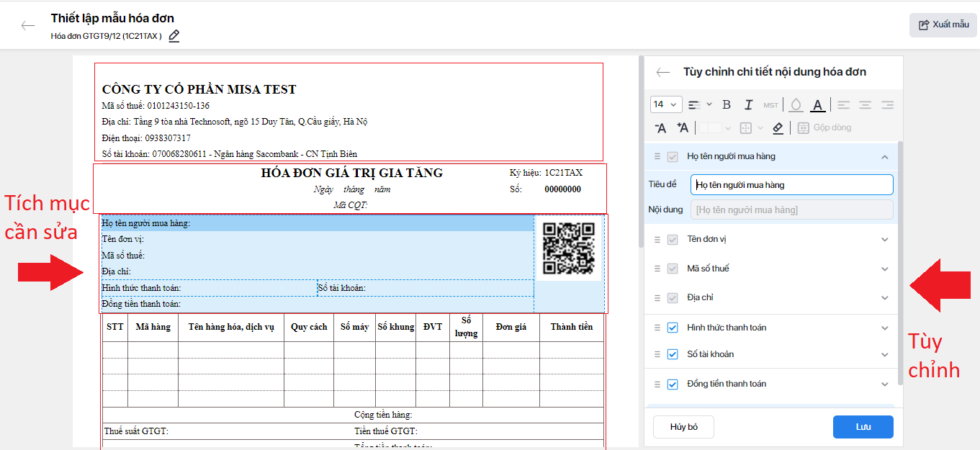Click the back arrow beside Thiết lập mẫu hóa đơn
This screenshot has height=450, width=980.
[28, 26]
